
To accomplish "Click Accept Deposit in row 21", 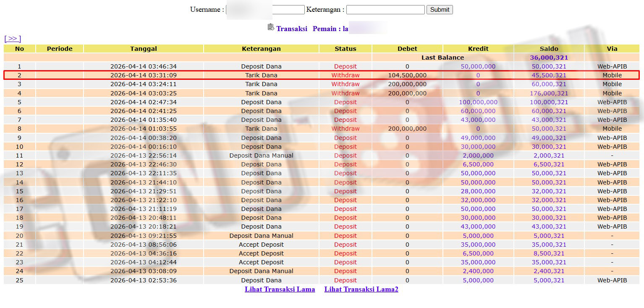I will click(x=261, y=245).
